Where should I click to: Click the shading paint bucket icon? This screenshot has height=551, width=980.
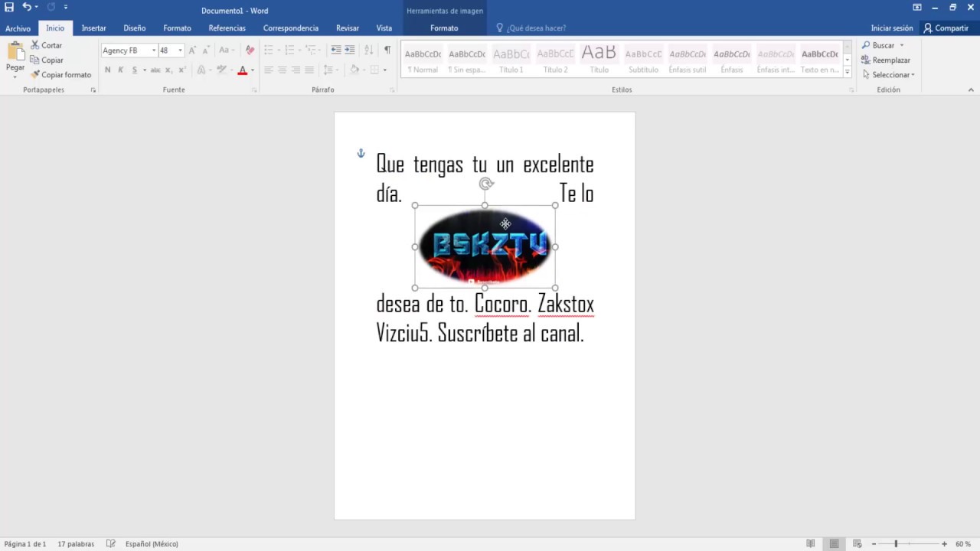tap(353, 70)
